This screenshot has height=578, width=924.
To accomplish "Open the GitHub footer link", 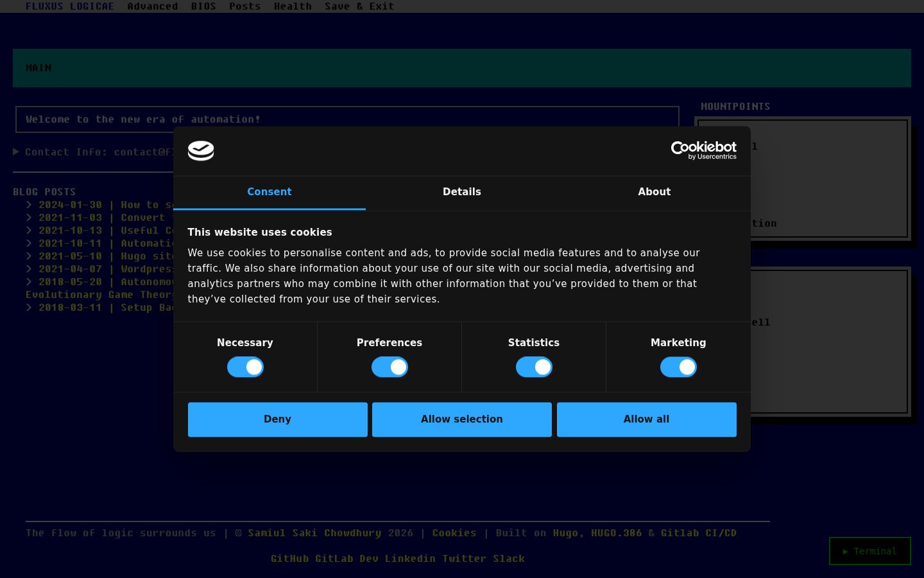I will click(x=289, y=559).
